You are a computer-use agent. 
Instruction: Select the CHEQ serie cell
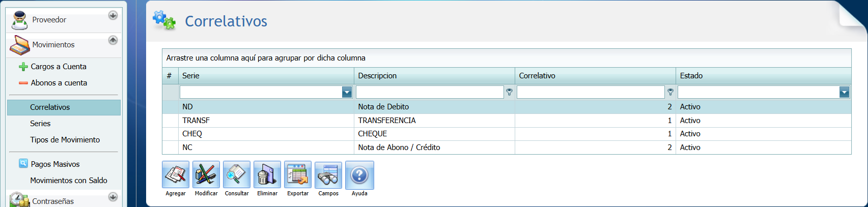coord(266,134)
